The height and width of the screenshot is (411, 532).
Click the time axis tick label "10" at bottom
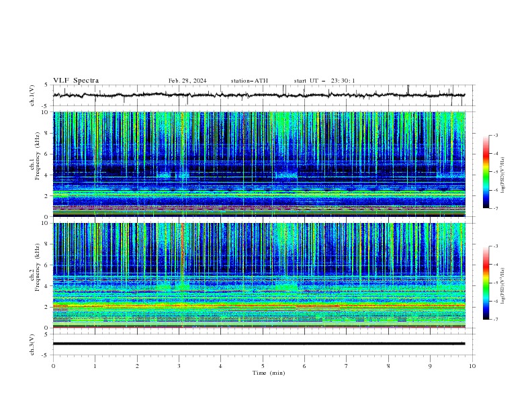point(472,366)
